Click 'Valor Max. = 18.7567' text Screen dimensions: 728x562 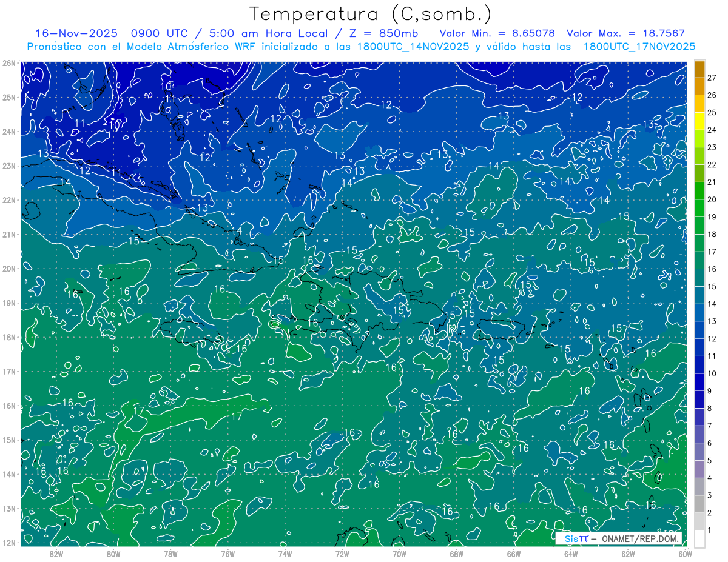(x=626, y=33)
